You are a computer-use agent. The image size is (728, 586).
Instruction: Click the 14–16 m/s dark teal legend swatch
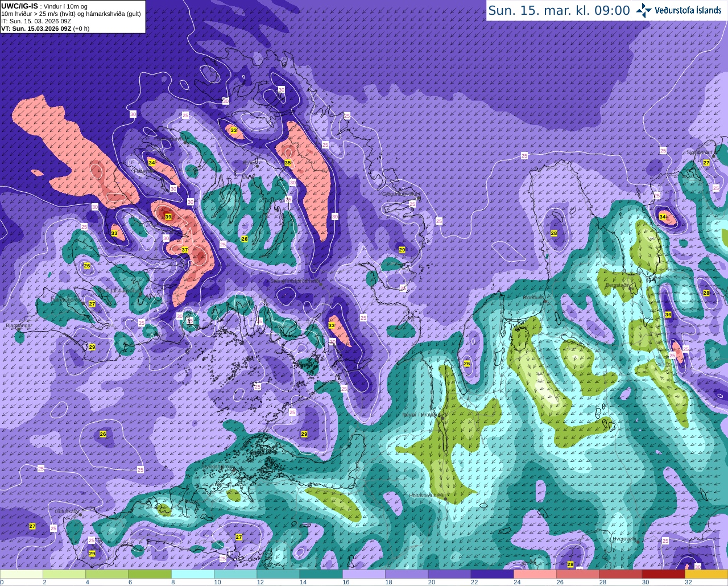click(321, 575)
